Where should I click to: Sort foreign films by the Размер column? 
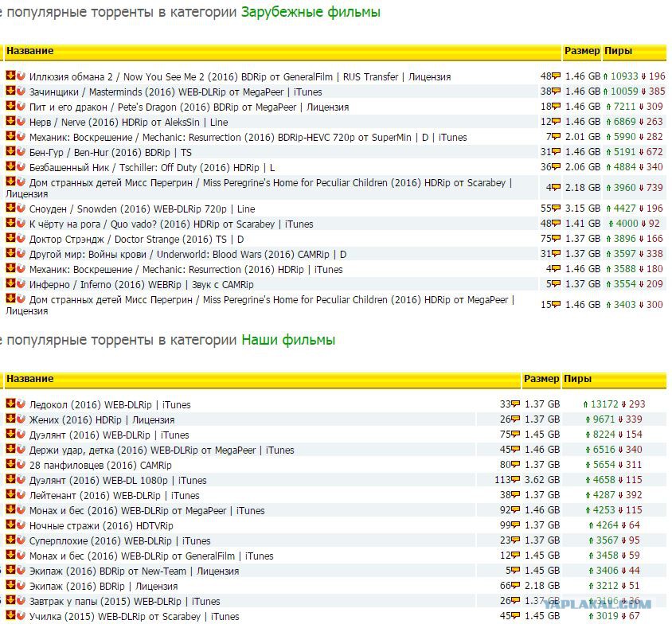click(x=581, y=51)
